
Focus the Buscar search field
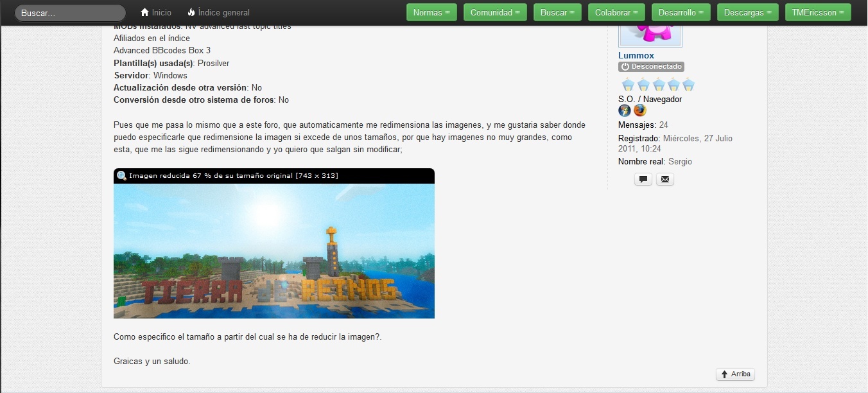click(70, 13)
